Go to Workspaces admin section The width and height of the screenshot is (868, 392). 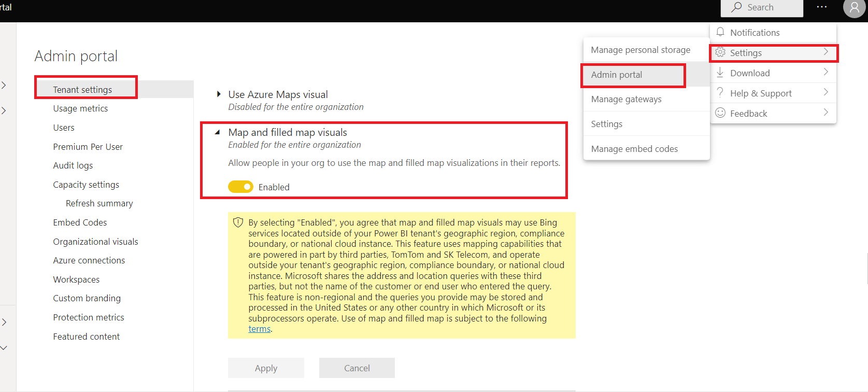76,279
